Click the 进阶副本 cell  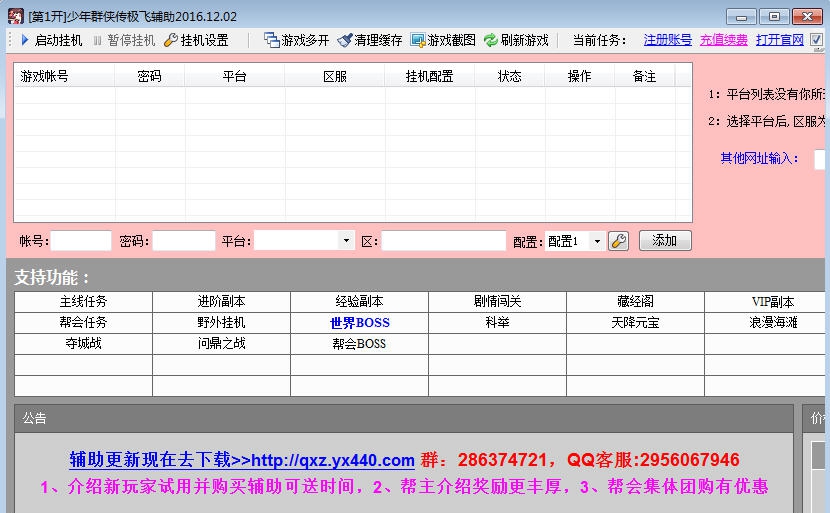coord(221,302)
